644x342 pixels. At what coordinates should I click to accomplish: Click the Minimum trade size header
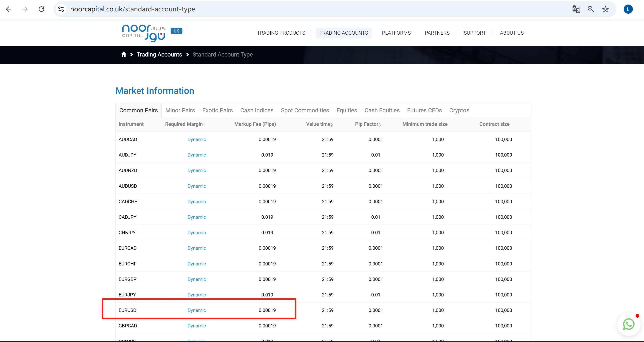click(x=425, y=124)
